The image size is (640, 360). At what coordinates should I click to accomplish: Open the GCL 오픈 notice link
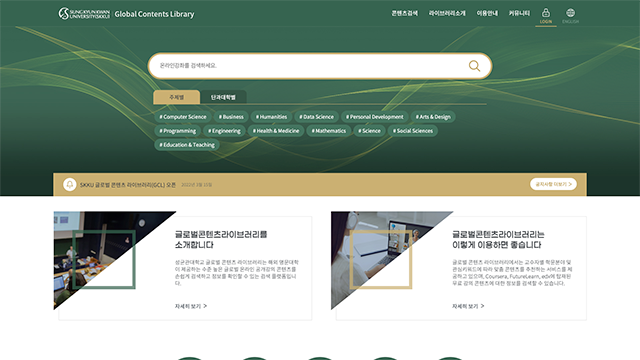(128, 185)
